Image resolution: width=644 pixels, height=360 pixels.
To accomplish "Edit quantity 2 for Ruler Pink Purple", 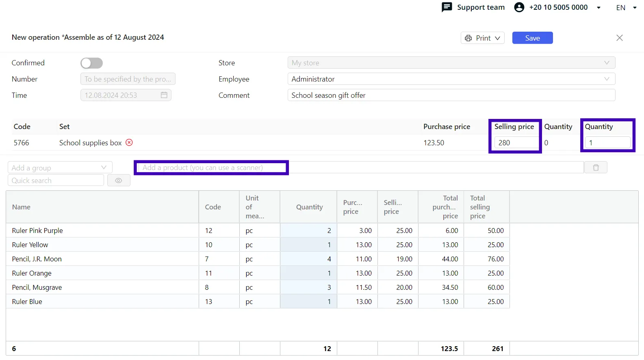I will click(x=308, y=230).
